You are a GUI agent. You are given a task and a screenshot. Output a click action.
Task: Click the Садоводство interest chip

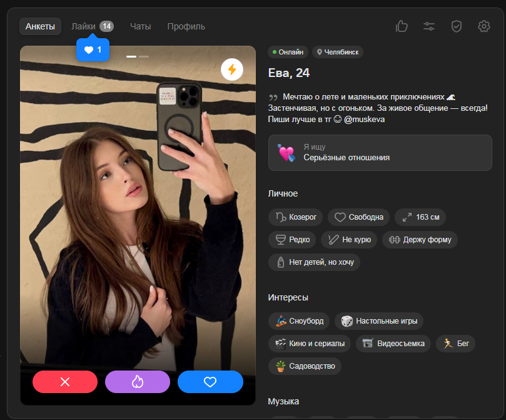pyautogui.click(x=305, y=366)
